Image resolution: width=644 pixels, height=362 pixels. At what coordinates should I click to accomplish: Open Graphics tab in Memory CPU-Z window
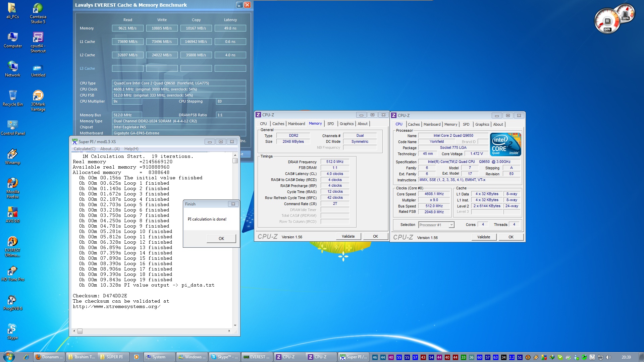coord(347,124)
